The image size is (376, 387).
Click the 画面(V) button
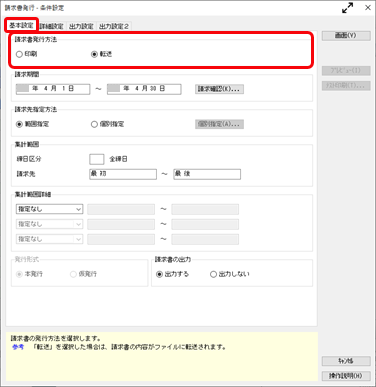pos(346,36)
